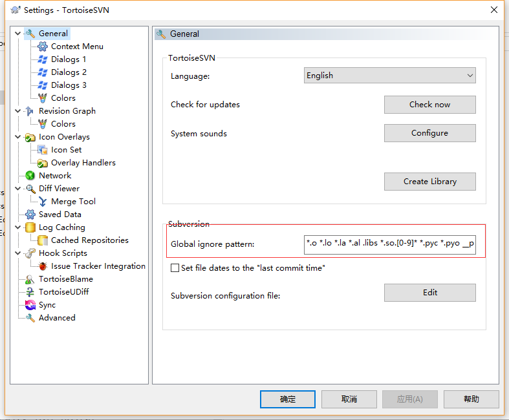Image resolution: width=509 pixels, height=420 pixels.
Task: Close the Settings dialog
Action: [x=494, y=10]
